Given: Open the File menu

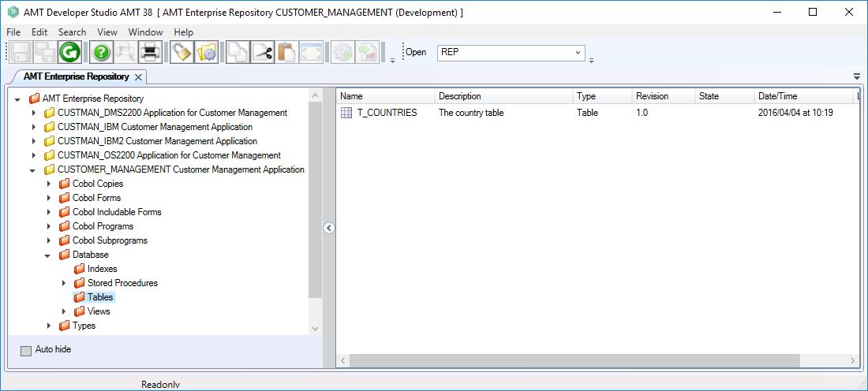Looking at the screenshot, I should coord(13,32).
